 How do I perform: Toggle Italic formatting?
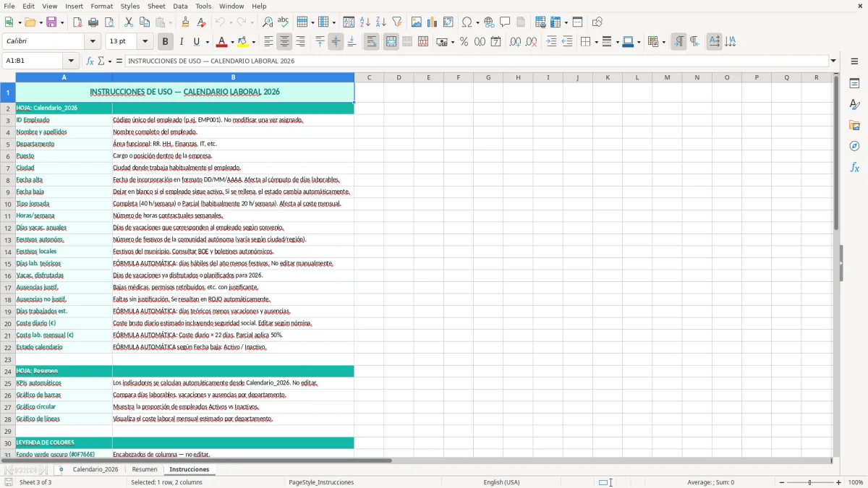(182, 42)
